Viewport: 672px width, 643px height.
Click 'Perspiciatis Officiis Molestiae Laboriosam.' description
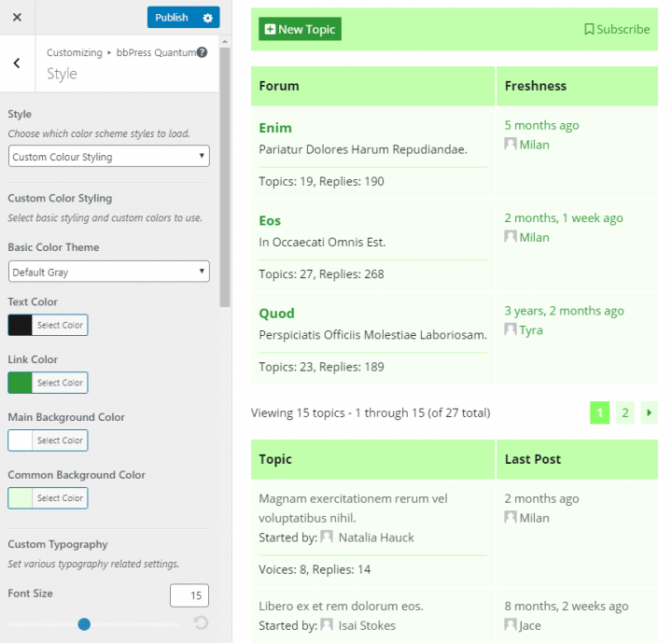[x=372, y=335]
